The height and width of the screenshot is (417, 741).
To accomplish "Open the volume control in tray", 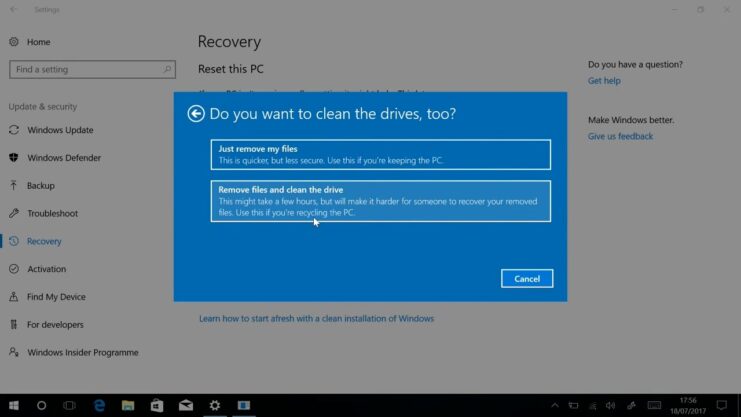I will [x=611, y=406].
